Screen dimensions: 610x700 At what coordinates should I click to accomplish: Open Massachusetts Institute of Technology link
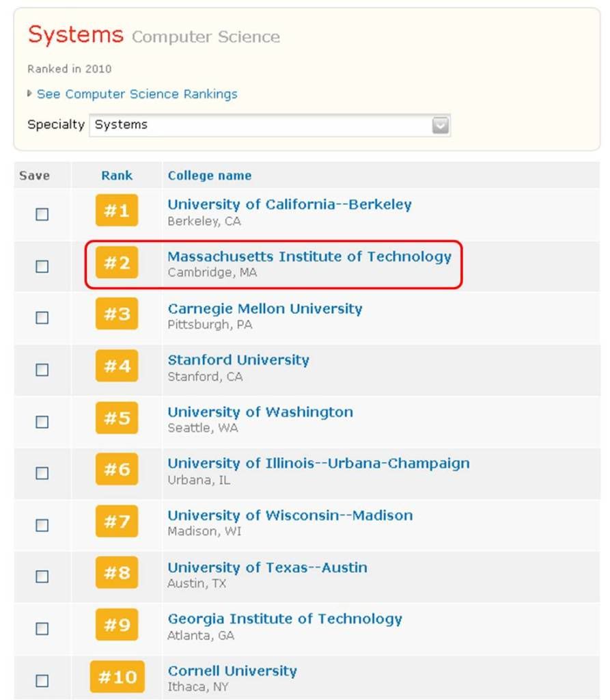coord(309,256)
